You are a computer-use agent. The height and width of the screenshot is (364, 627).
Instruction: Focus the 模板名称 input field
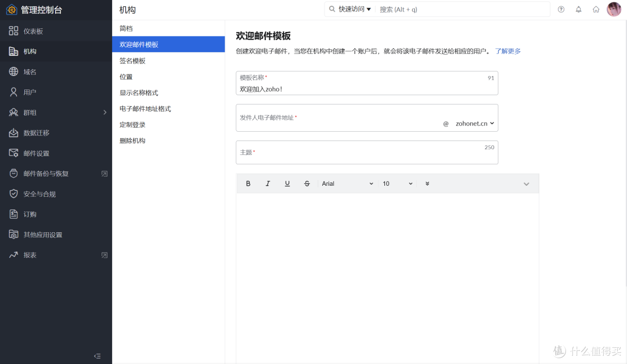[x=367, y=83]
